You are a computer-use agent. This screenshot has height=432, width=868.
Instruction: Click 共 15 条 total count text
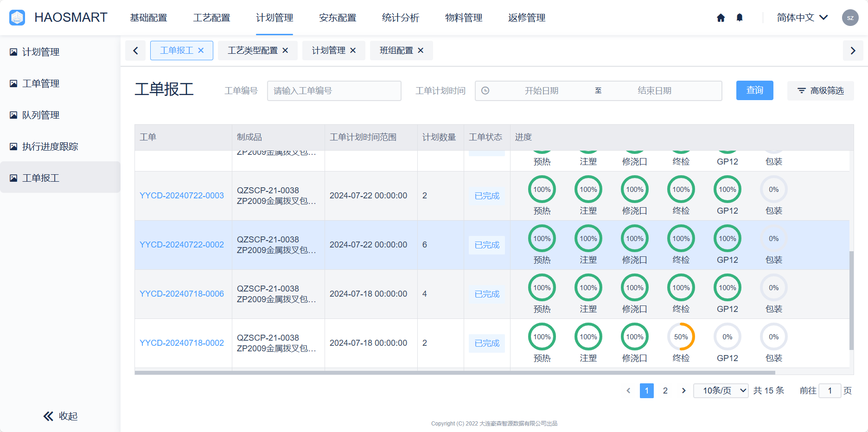coord(769,391)
